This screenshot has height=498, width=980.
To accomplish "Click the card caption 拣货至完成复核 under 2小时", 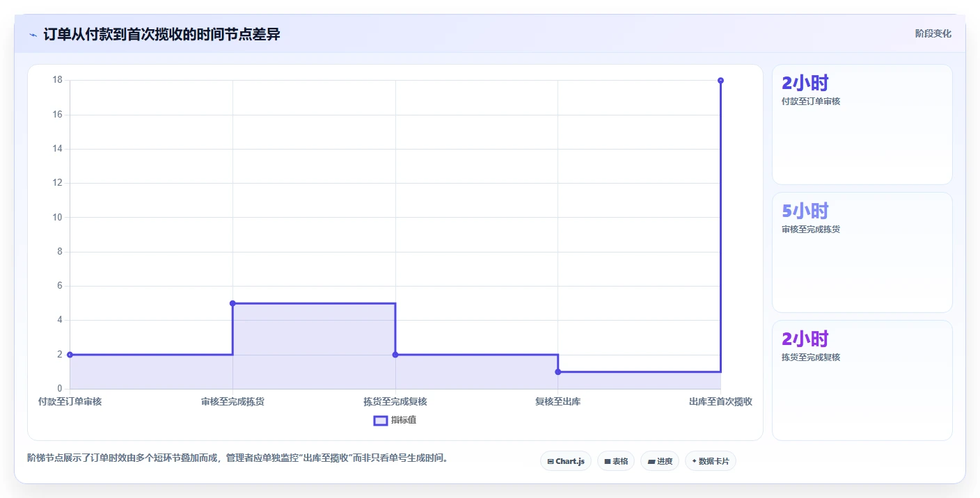I will (811, 358).
